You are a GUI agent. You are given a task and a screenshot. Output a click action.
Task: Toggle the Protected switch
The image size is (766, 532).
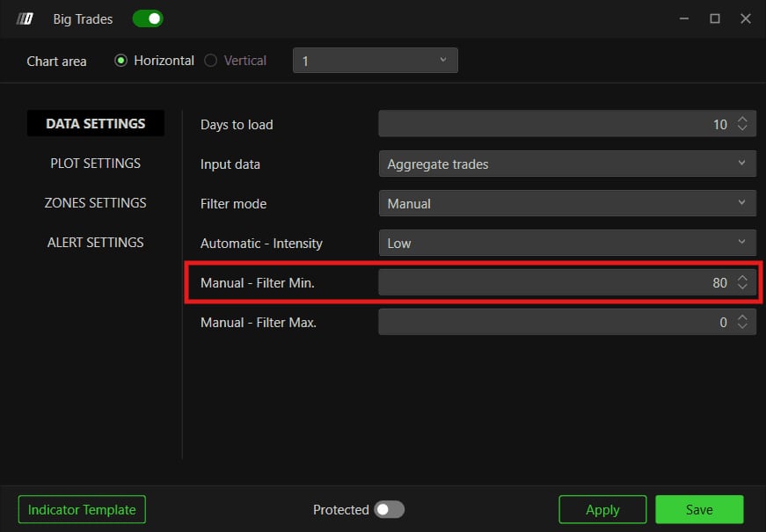pos(390,509)
